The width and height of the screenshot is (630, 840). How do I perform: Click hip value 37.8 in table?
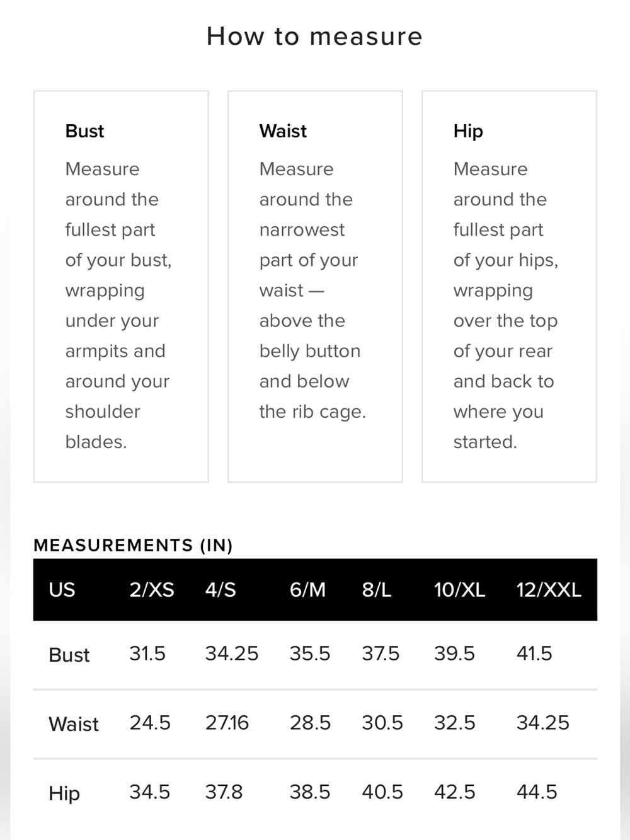pyautogui.click(x=224, y=792)
